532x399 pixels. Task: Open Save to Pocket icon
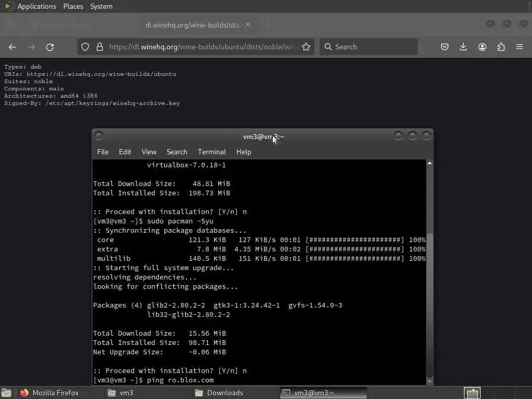[445, 47]
